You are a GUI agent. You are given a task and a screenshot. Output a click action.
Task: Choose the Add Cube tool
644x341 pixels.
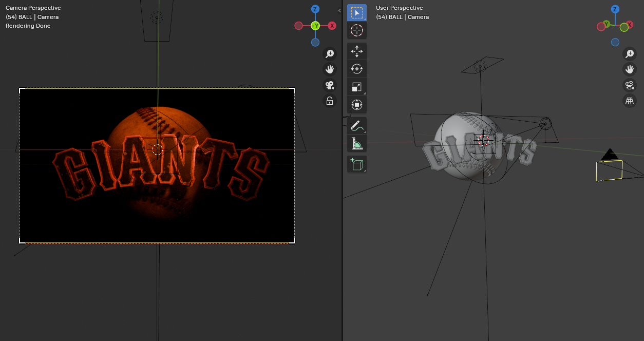tap(357, 164)
